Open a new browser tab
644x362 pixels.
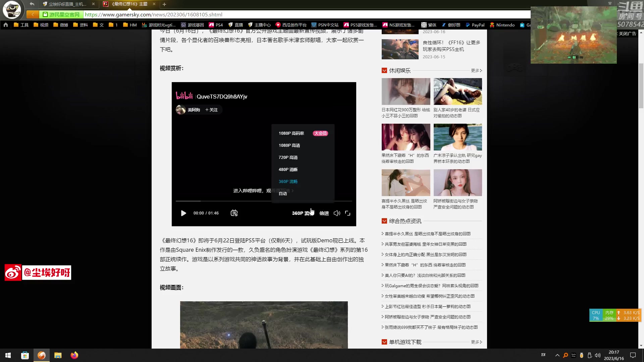(164, 4)
